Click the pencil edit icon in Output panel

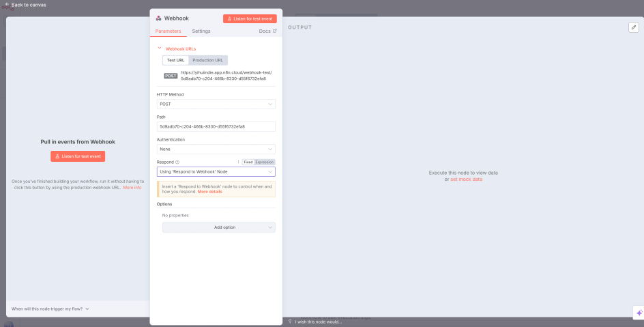click(x=633, y=27)
